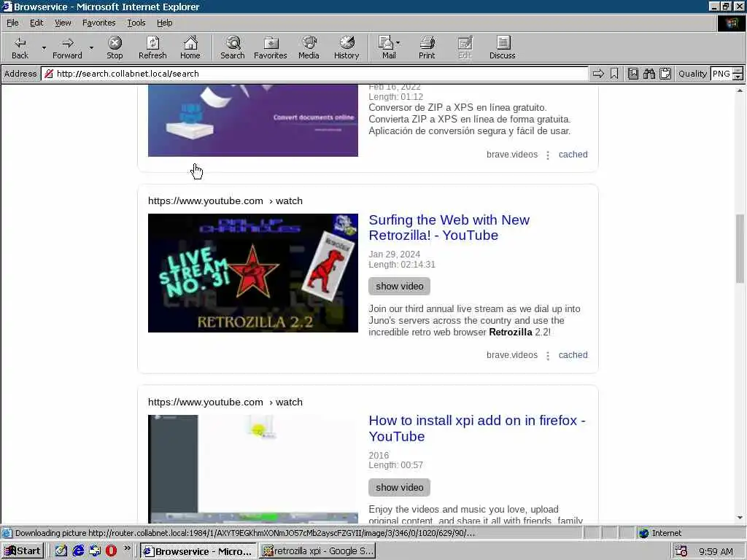
Task: Click the clipboard icon beside Quality
Action: click(665, 74)
